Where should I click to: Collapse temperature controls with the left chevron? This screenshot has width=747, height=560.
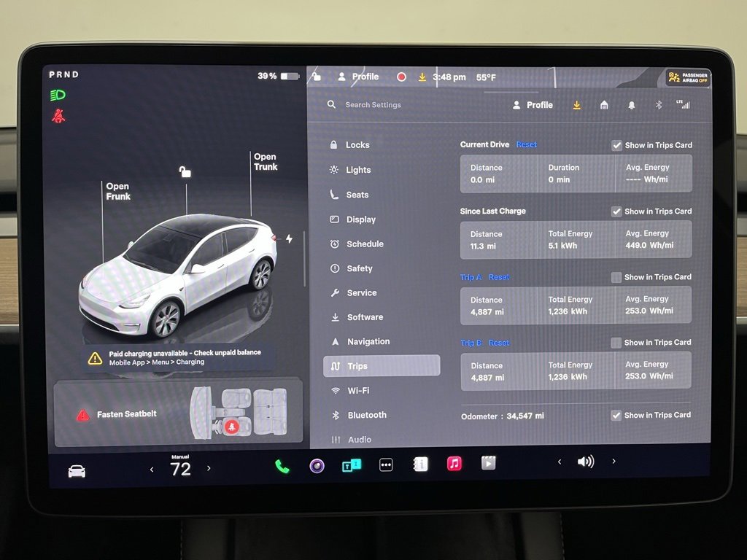(152, 469)
